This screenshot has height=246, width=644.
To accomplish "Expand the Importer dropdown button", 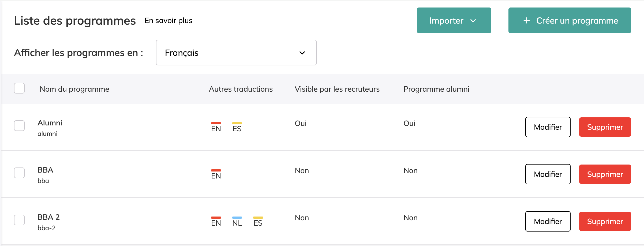I will [x=454, y=21].
